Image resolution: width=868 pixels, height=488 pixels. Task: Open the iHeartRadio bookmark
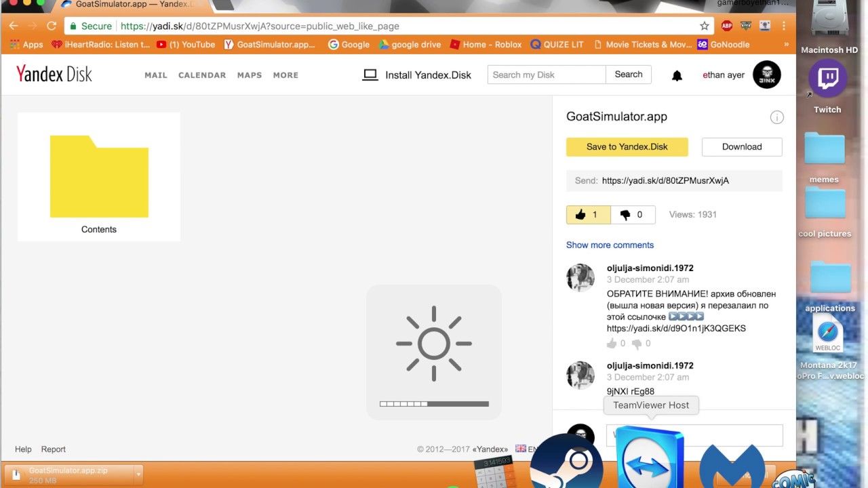100,44
